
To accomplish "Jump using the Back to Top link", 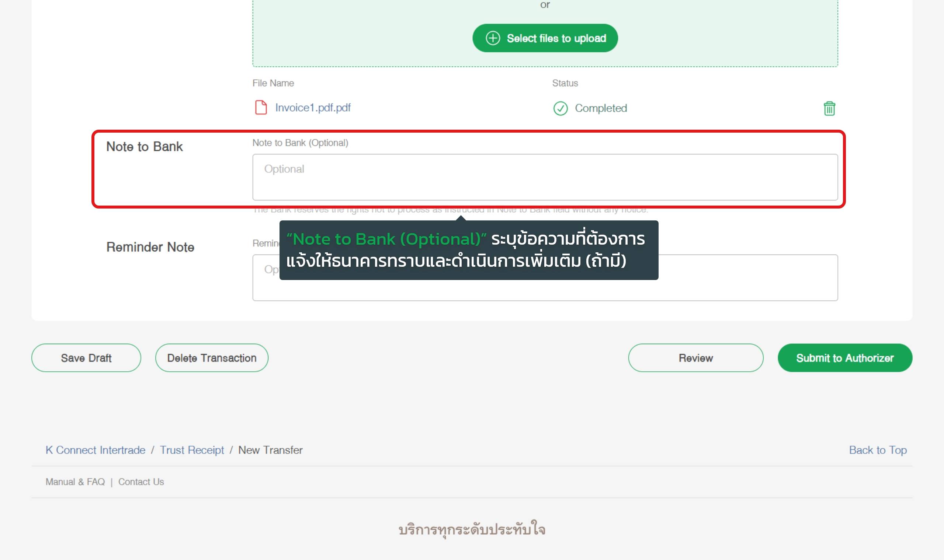I will point(878,450).
